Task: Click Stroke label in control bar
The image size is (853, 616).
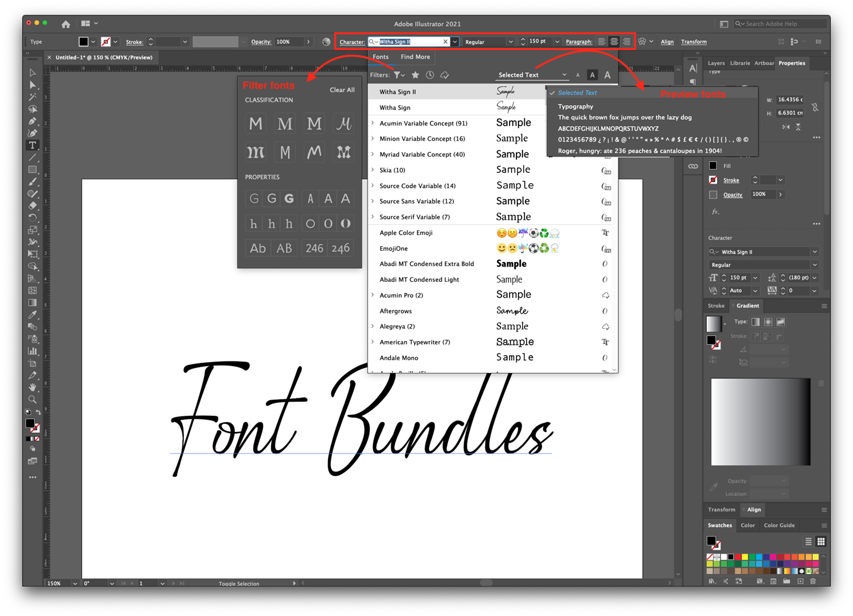Action: (x=135, y=42)
